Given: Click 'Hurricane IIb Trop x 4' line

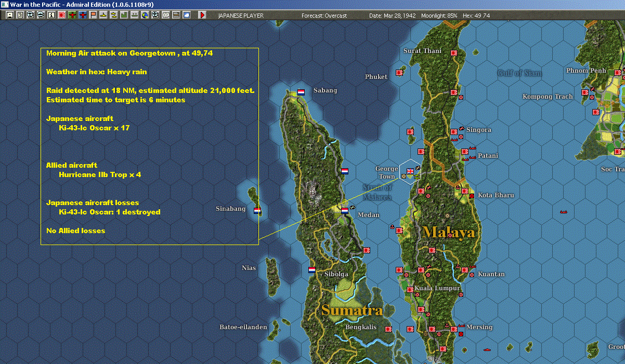Looking at the screenshot, I should pos(100,174).
